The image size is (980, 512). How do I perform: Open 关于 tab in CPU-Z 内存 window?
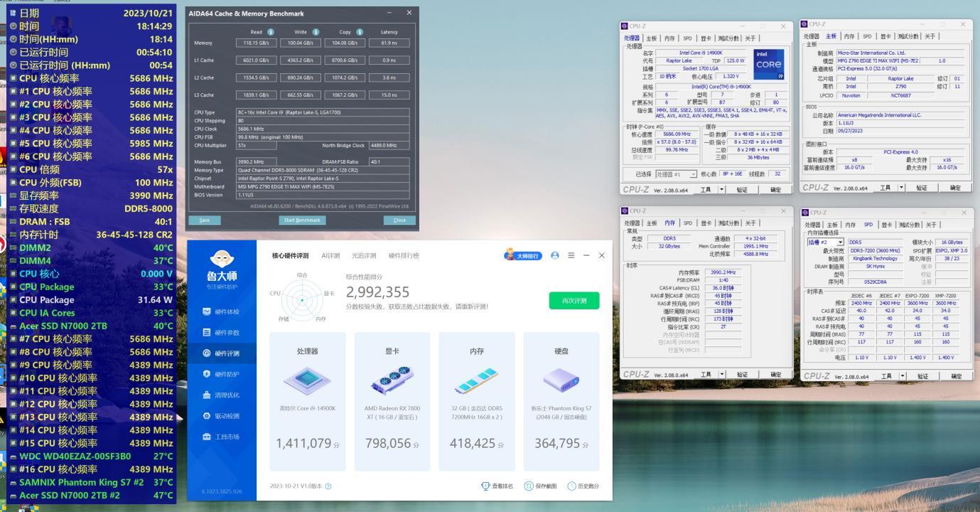pyautogui.click(x=751, y=223)
